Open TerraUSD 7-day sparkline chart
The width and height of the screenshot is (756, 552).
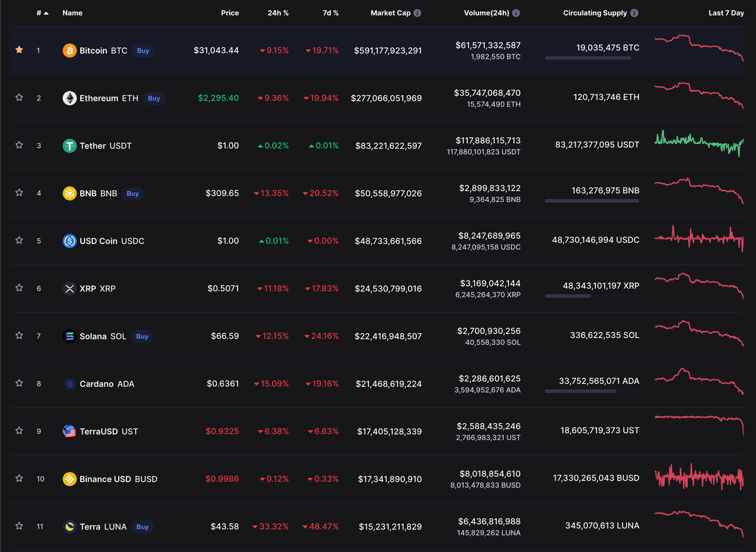(x=699, y=426)
